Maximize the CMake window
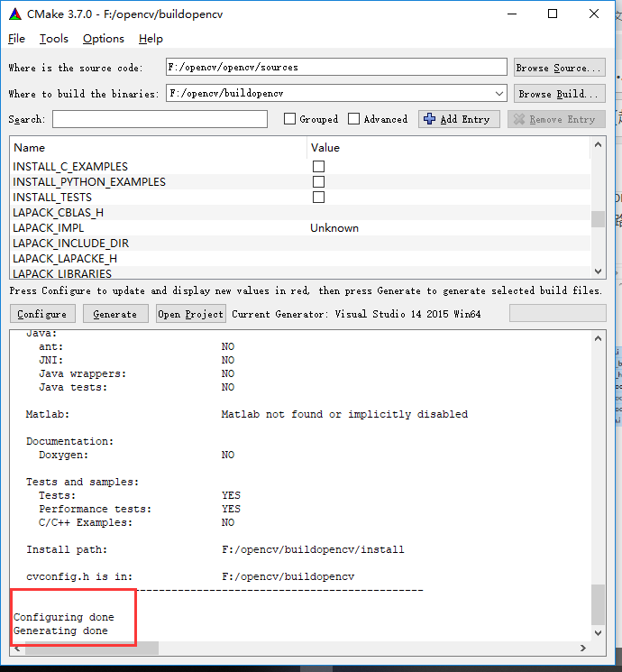Screen dimensions: 622x672 [553, 14]
